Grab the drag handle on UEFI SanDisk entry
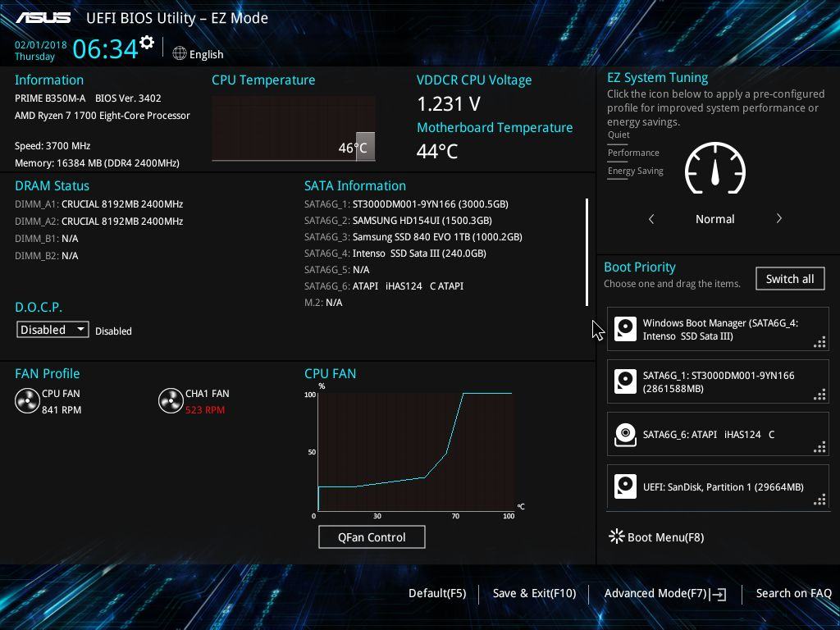Image resolution: width=840 pixels, height=630 pixels. pyautogui.click(x=819, y=500)
